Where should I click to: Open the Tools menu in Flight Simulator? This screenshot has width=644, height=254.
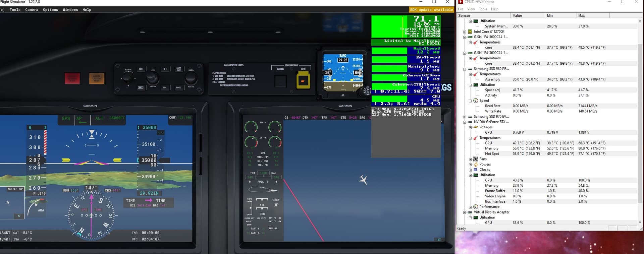click(x=15, y=10)
